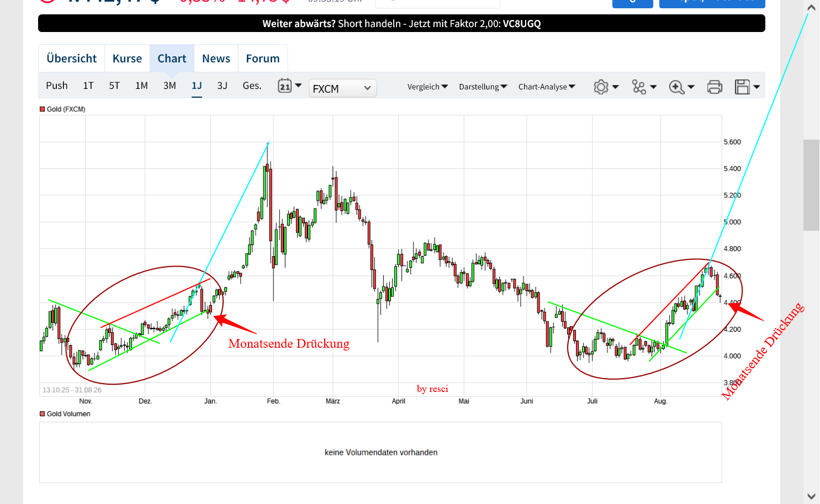Click the 'keine Volumendaten vorhanden' message

[381, 453]
